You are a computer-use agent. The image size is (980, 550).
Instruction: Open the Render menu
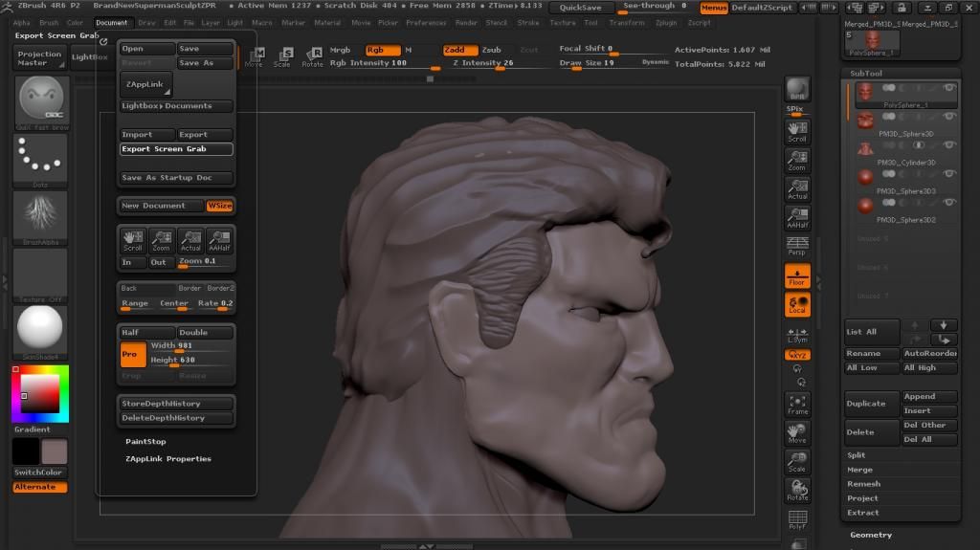coord(466,23)
